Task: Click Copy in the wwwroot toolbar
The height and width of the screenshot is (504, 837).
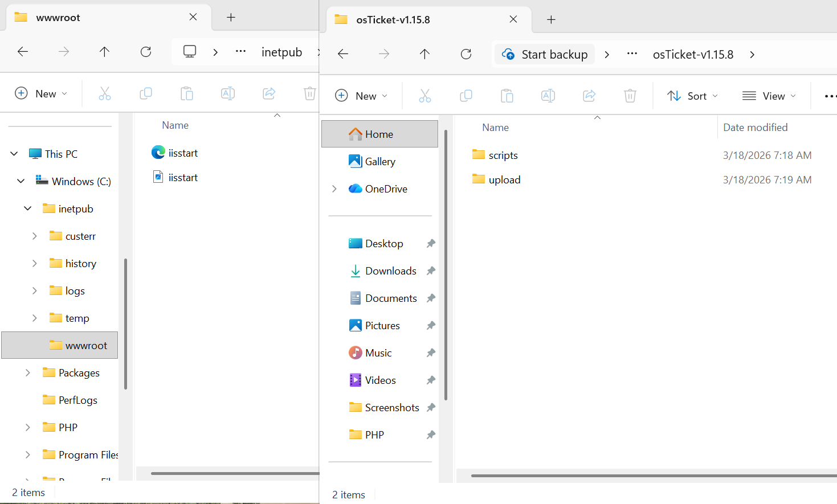Action: [x=146, y=93]
